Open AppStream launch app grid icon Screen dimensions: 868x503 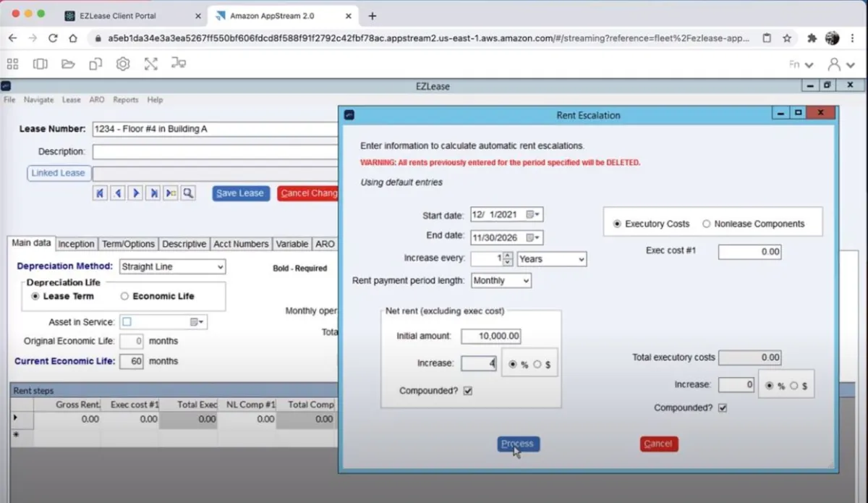[12, 64]
